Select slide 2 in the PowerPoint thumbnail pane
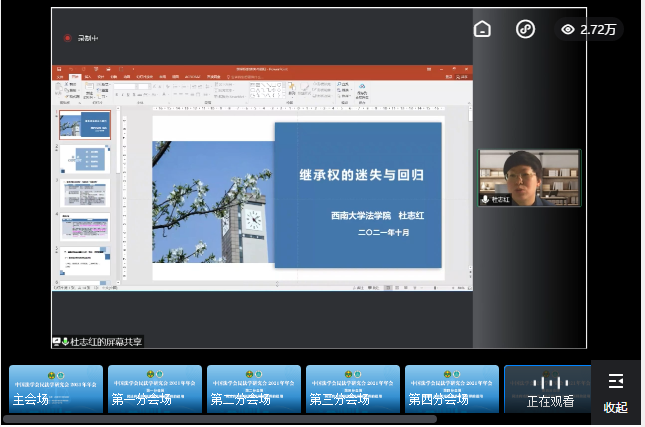Viewport: 645px width, 427px height. [85, 158]
